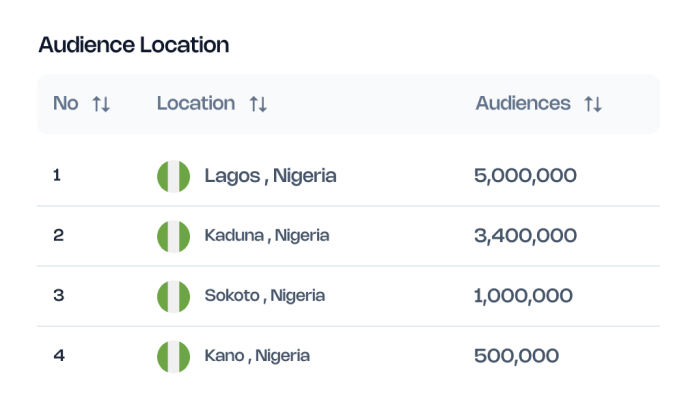Open the Kano, Nigeria location entry
The image size is (681, 412).
257,356
